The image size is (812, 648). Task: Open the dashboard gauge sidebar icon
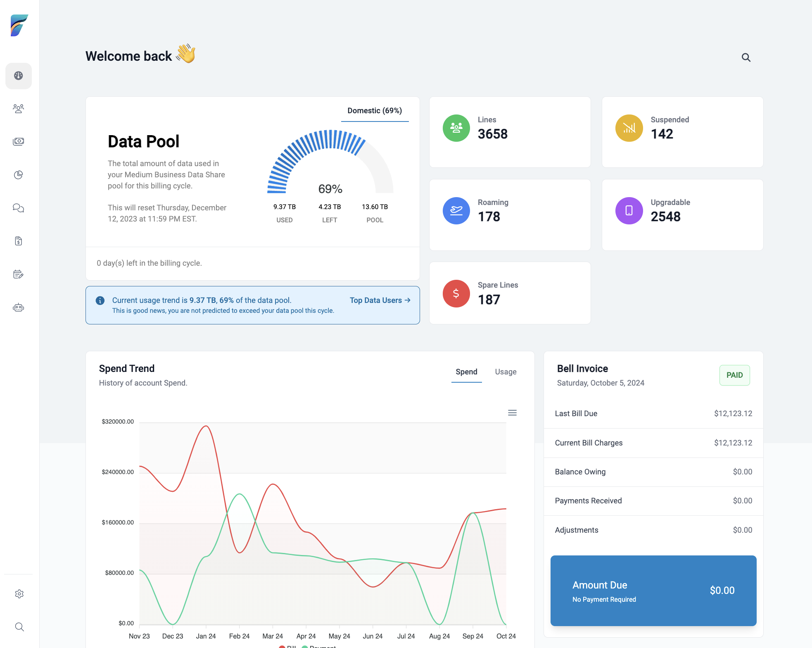click(19, 76)
